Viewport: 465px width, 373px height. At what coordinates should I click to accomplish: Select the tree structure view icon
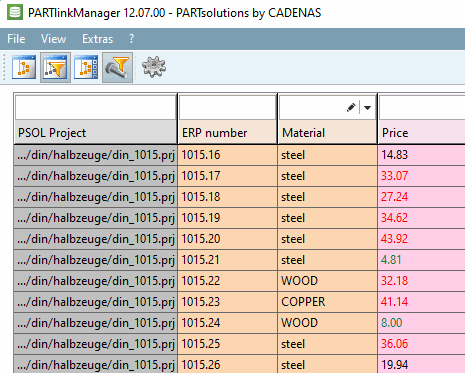click(24, 67)
